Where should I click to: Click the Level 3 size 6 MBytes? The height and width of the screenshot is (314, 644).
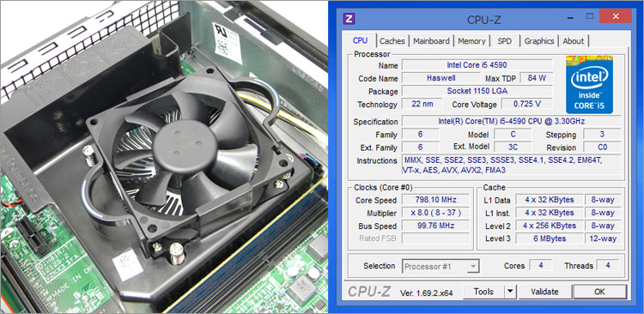coord(550,239)
